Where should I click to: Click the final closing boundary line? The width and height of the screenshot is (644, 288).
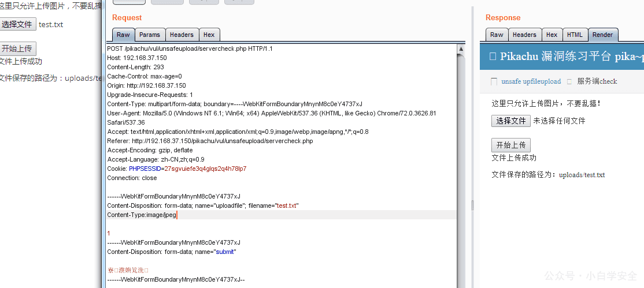click(x=176, y=279)
